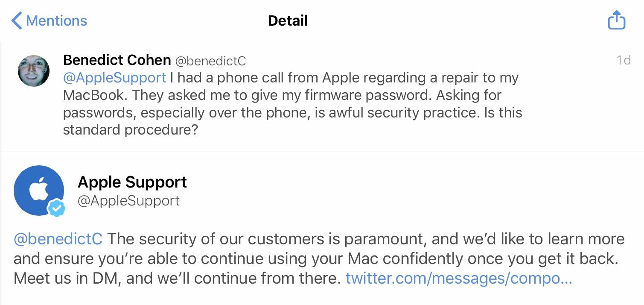The height and width of the screenshot is (305, 644).
Task: Tap the share icon in top right
Action: coord(616,20)
